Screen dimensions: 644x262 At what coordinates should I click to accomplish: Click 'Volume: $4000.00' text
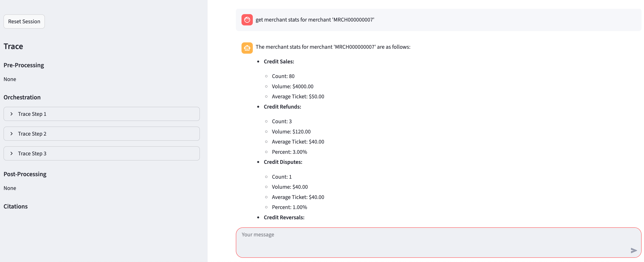[x=293, y=87]
